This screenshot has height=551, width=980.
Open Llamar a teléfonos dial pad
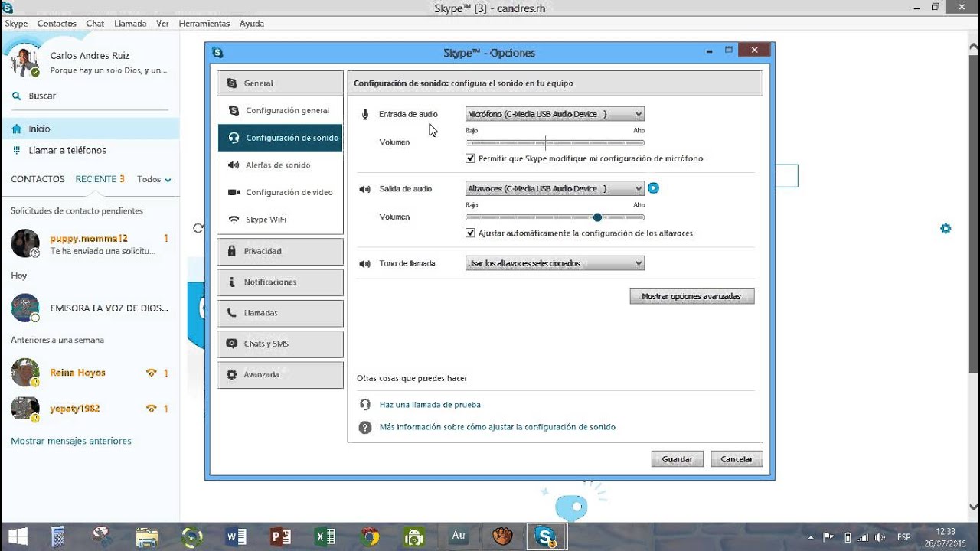point(90,150)
